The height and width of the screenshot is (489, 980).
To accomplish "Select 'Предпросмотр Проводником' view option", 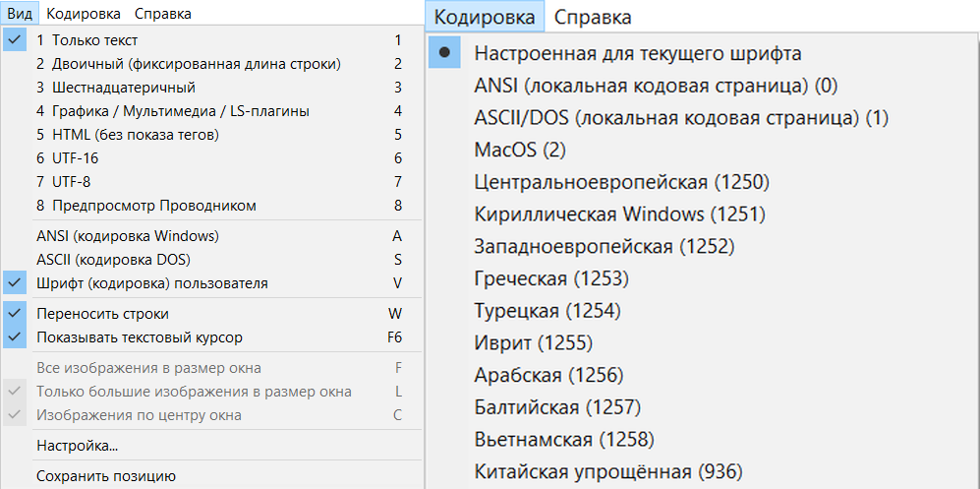I will point(212,205).
